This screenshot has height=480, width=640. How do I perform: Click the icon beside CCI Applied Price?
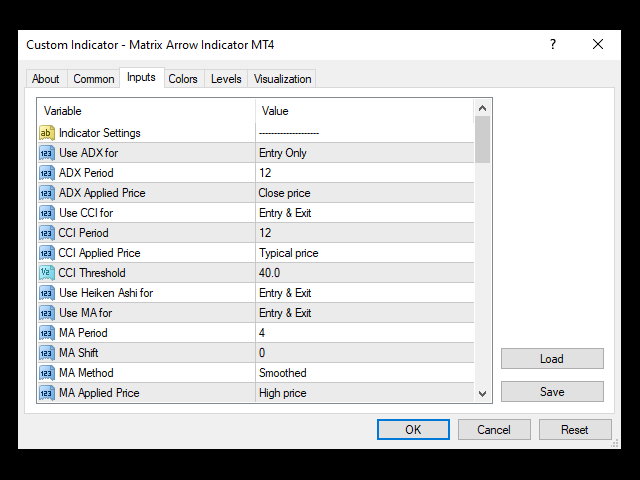[47, 253]
